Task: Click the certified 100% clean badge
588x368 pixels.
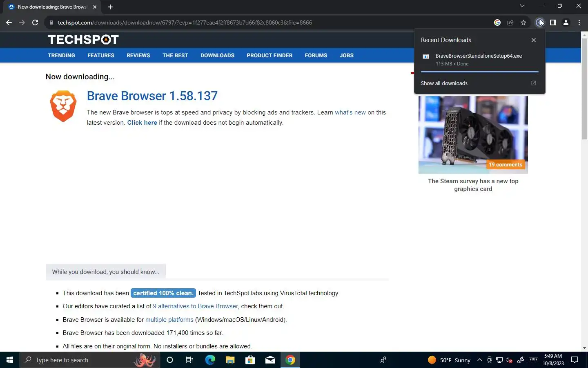Action: tap(163, 293)
